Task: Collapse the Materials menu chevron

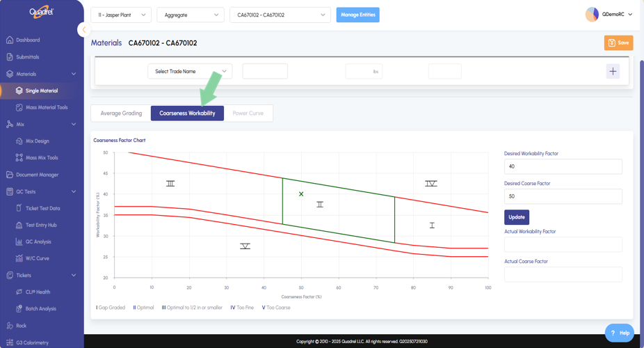Action: [x=74, y=74]
